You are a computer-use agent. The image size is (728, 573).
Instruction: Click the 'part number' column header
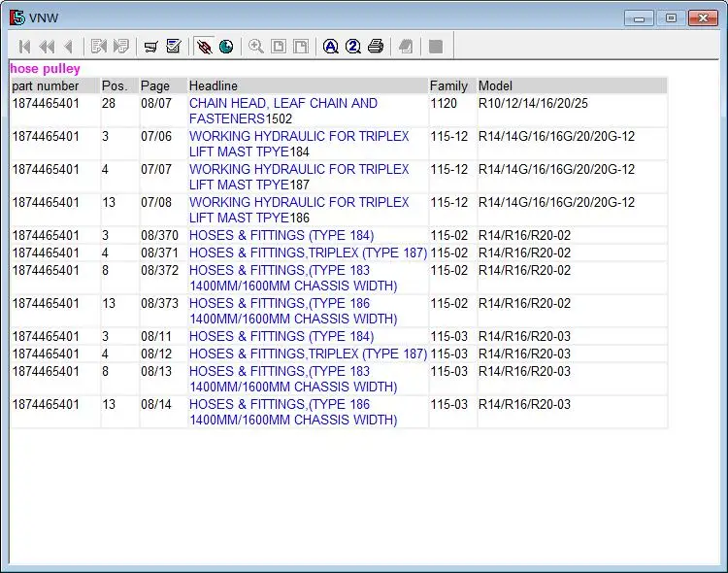click(55, 86)
